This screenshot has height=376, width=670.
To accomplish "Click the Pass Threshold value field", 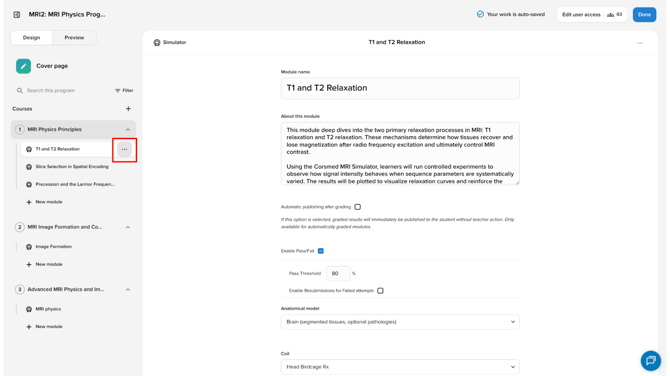I will coord(338,273).
